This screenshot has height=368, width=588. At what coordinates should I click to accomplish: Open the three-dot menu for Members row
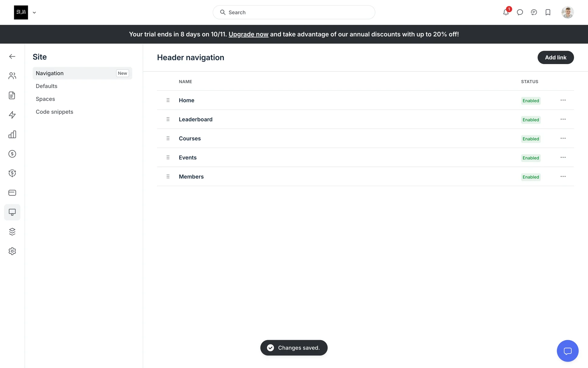coord(563,177)
